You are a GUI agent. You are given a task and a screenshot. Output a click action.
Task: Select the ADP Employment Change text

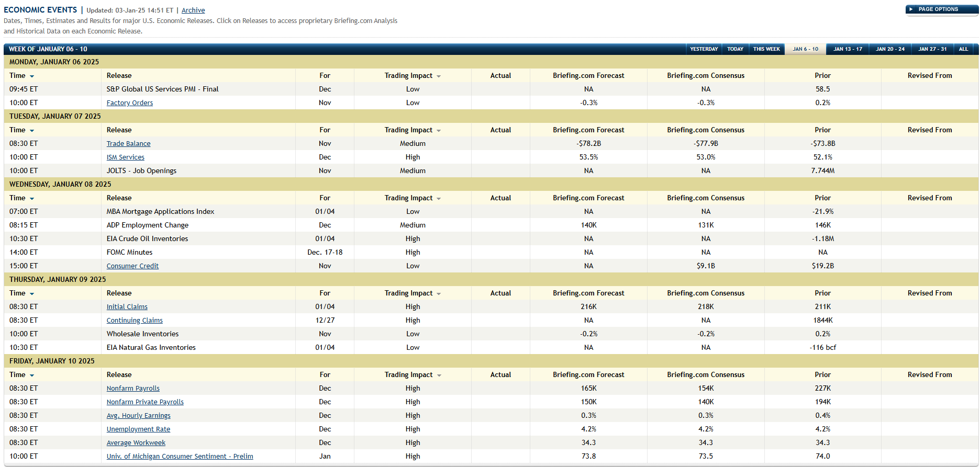pos(148,225)
